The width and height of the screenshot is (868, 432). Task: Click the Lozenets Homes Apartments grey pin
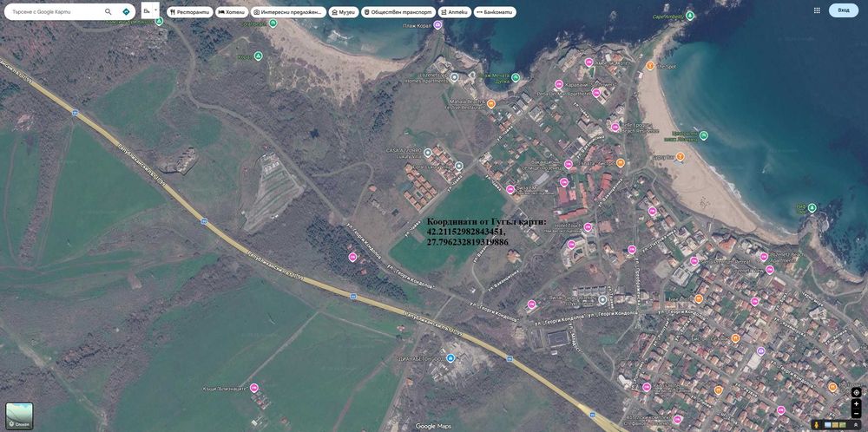(x=455, y=77)
